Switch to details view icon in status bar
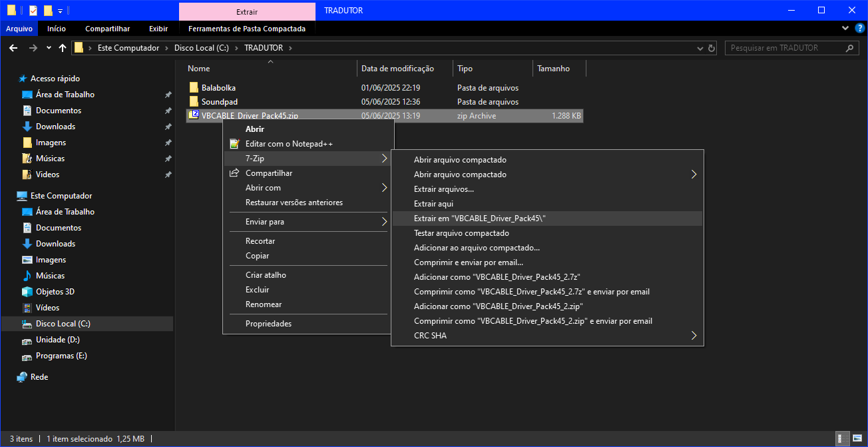The height and width of the screenshot is (447, 868). point(843,439)
